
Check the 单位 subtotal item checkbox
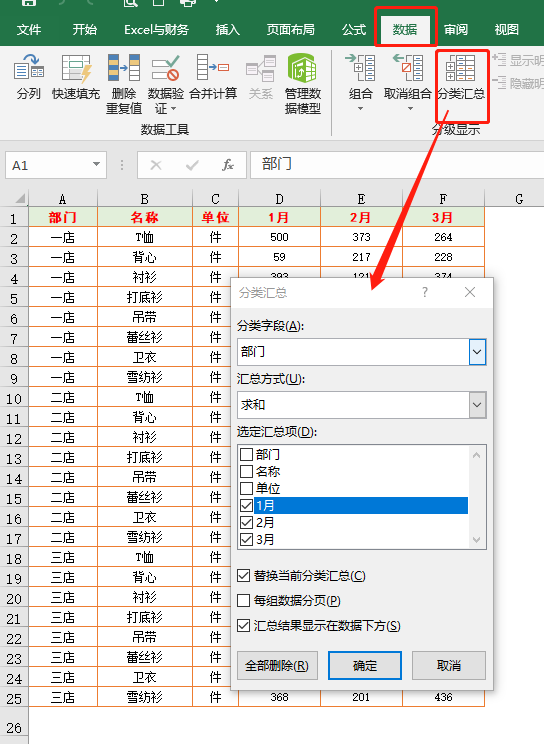[246, 488]
